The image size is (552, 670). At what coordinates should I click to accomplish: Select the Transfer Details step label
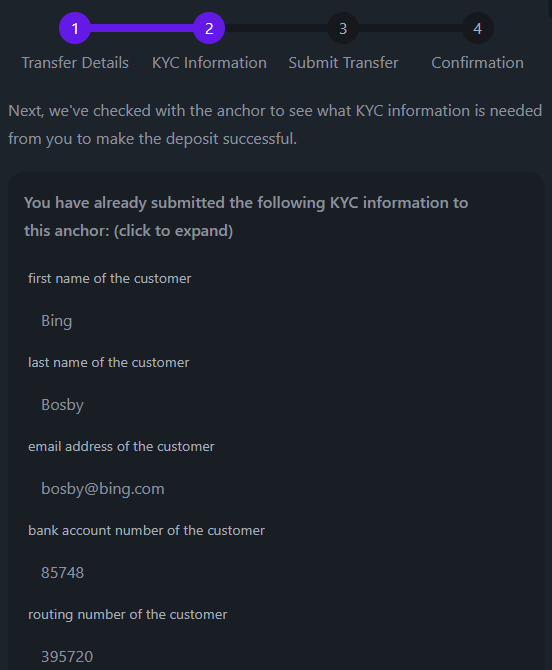(75, 63)
